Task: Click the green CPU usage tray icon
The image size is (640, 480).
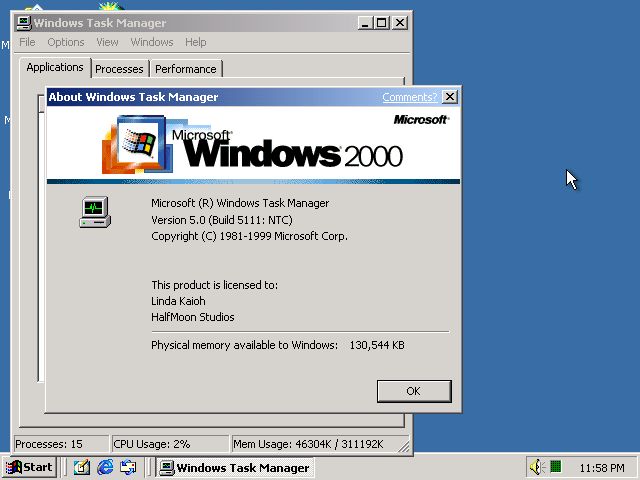Action: point(556,467)
